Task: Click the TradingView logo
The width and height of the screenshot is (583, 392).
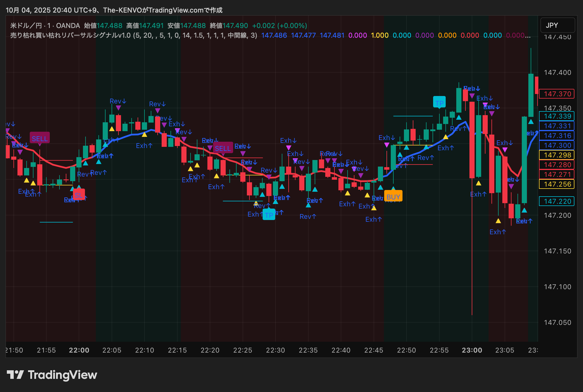Action: point(52,375)
